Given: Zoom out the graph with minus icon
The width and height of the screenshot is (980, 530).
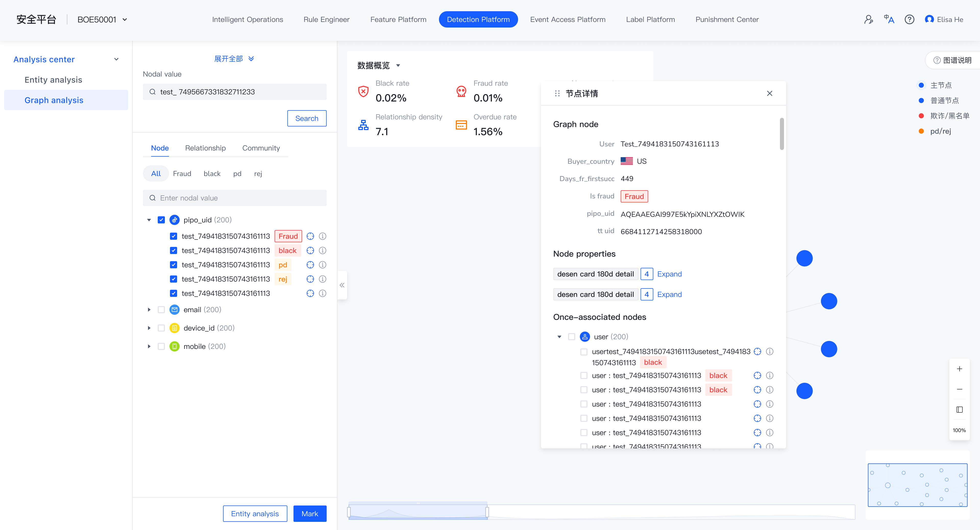Looking at the screenshot, I should tap(960, 389).
